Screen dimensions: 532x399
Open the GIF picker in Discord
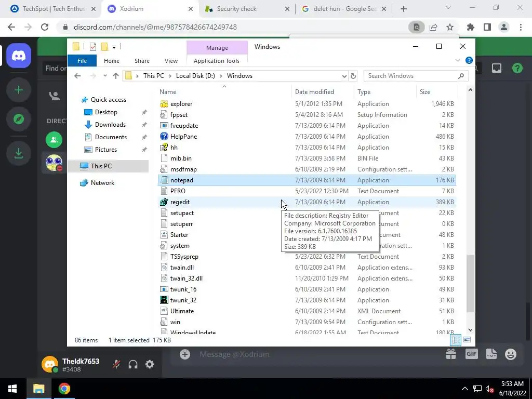pyautogui.click(x=471, y=354)
